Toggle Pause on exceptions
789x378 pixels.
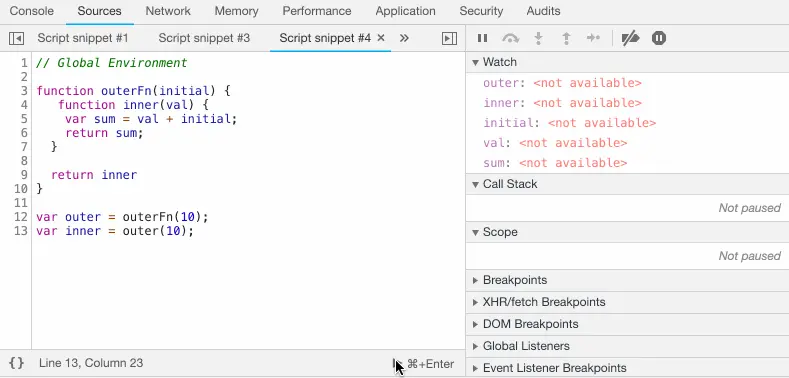tap(659, 38)
